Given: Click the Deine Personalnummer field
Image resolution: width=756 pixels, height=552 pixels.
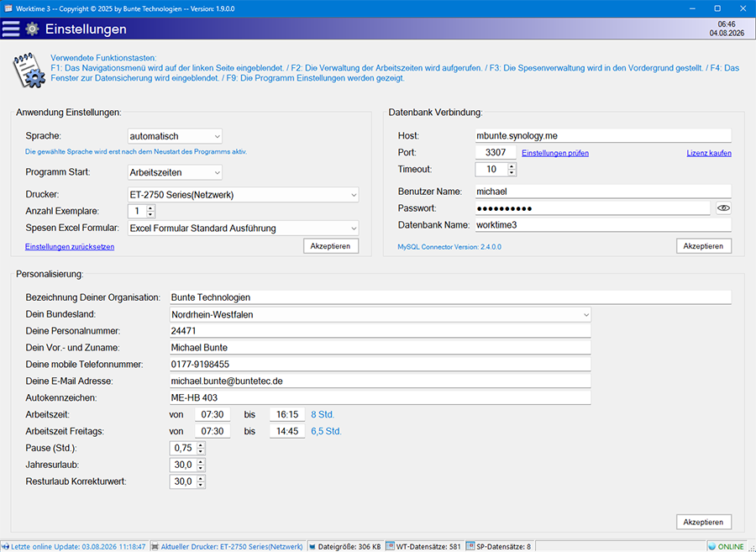Looking at the screenshot, I should (380, 331).
